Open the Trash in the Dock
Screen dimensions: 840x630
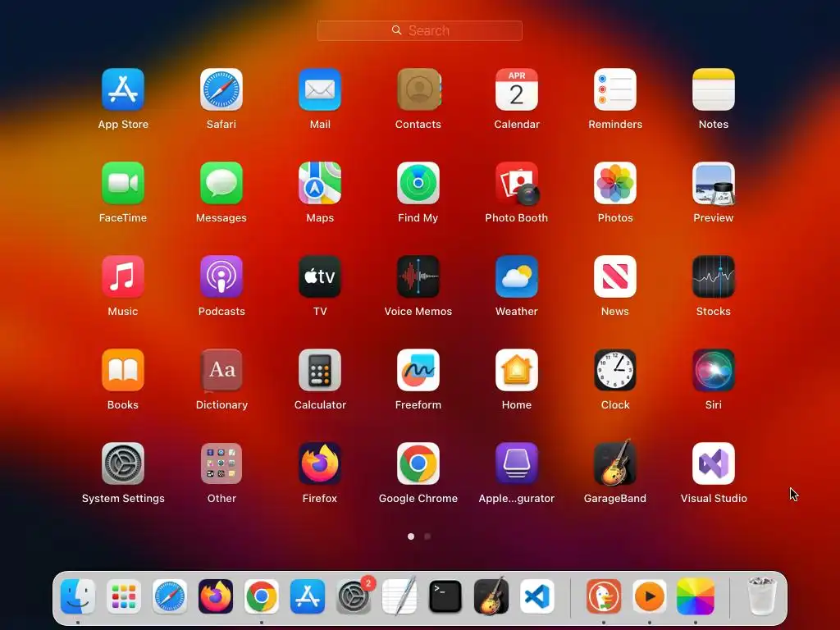point(762,596)
